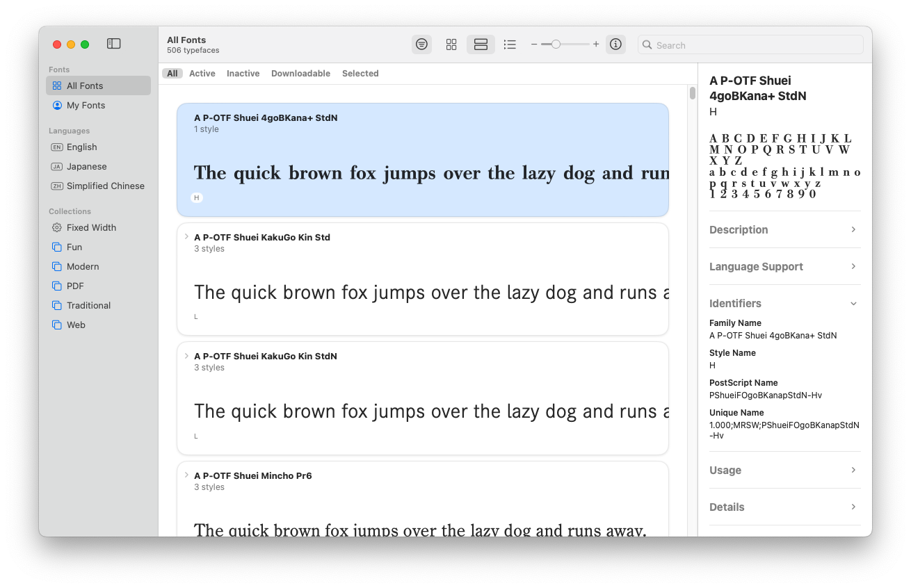Screen dimensions: 911x588
Task: Select the All filter tab
Action: coord(172,73)
